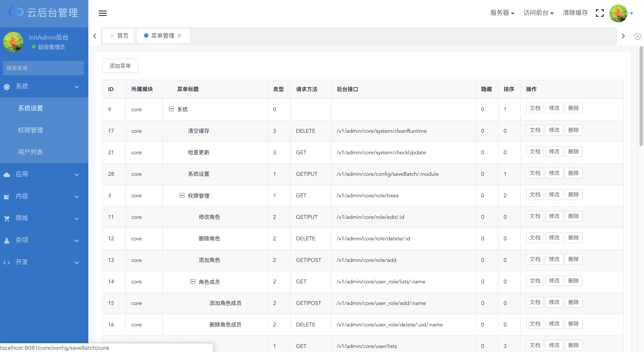Click 删除 for the 清空缓存 row
The width and height of the screenshot is (644, 352).
(x=573, y=130)
